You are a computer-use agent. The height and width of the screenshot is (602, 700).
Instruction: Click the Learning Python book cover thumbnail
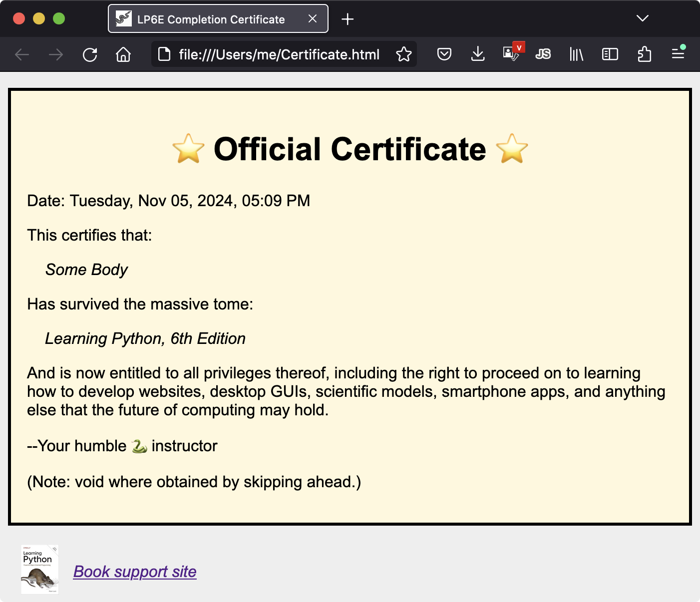coord(40,570)
